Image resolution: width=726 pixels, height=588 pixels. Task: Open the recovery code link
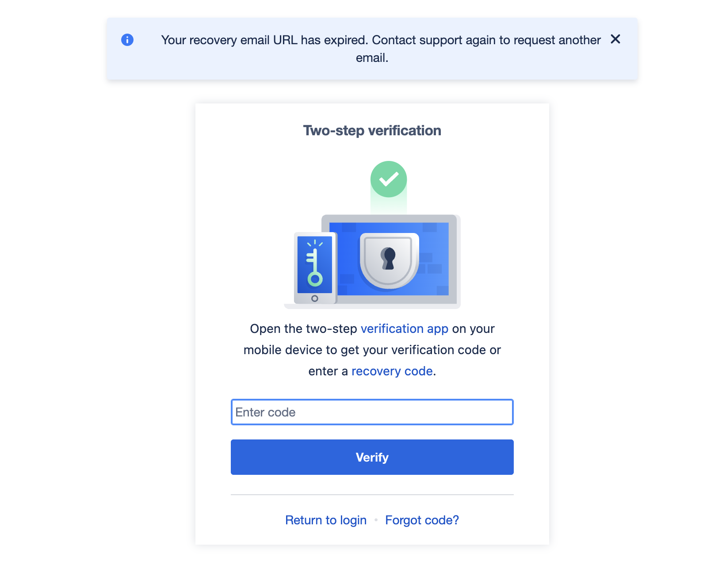[392, 371]
